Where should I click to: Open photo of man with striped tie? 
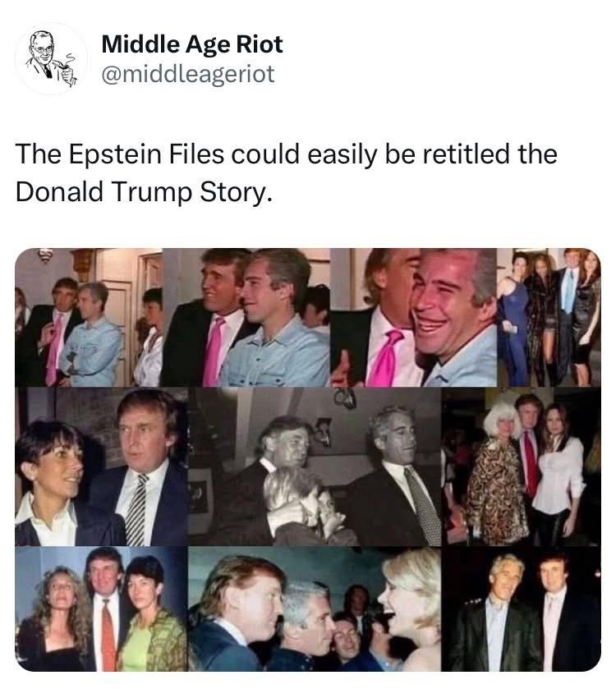point(102,466)
